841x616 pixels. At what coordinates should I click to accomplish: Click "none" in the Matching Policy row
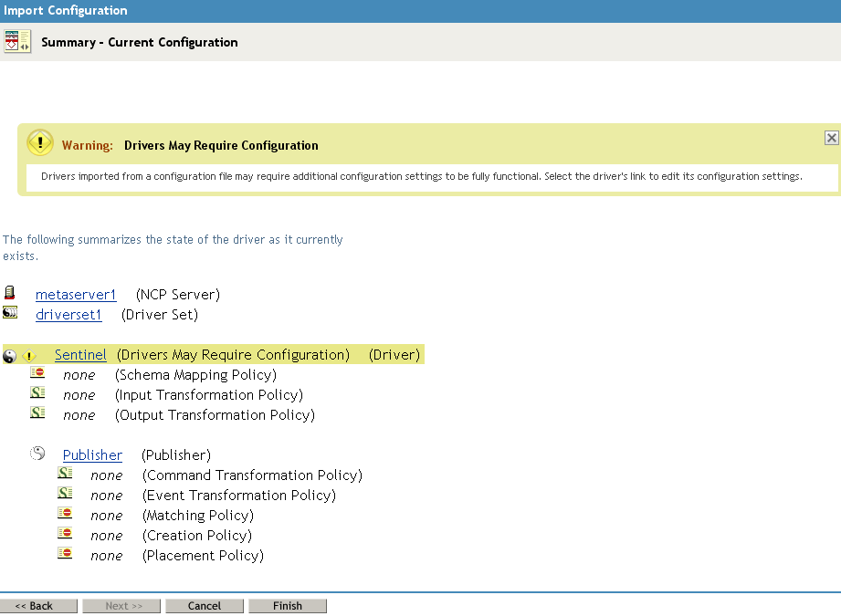[107, 516]
